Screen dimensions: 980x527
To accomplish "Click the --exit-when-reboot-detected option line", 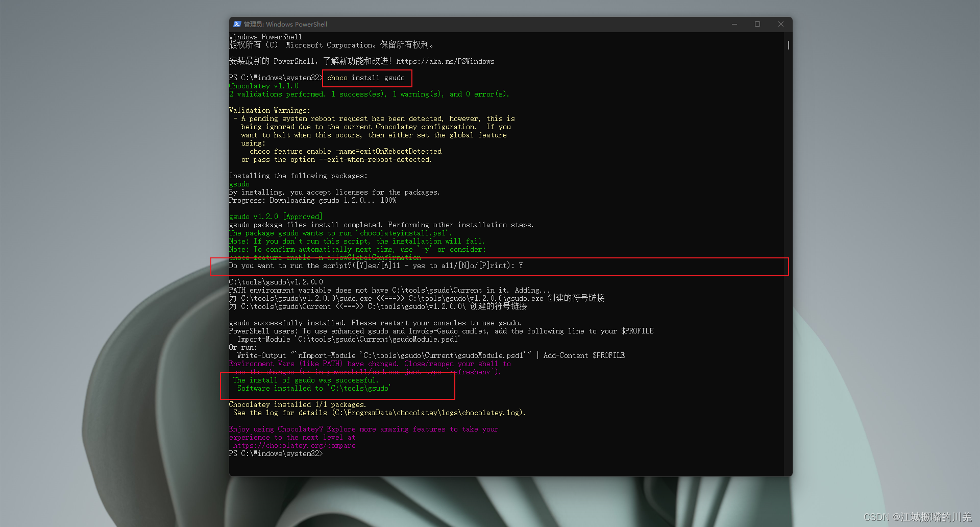I will [336, 159].
